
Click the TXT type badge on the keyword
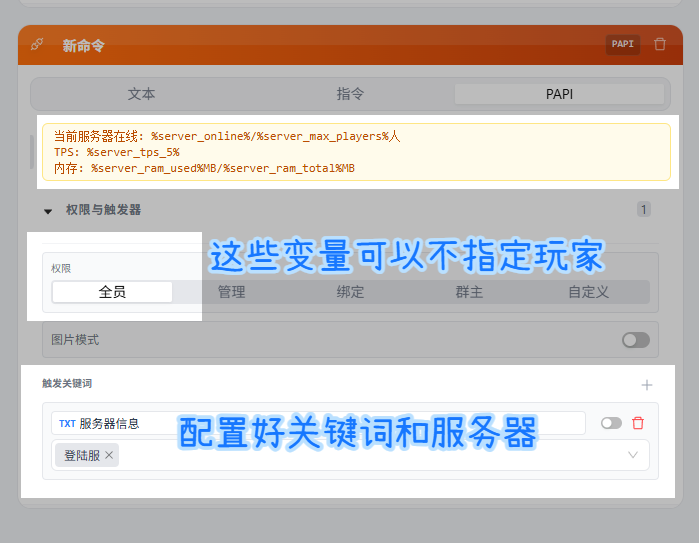[x=67, y=423]
